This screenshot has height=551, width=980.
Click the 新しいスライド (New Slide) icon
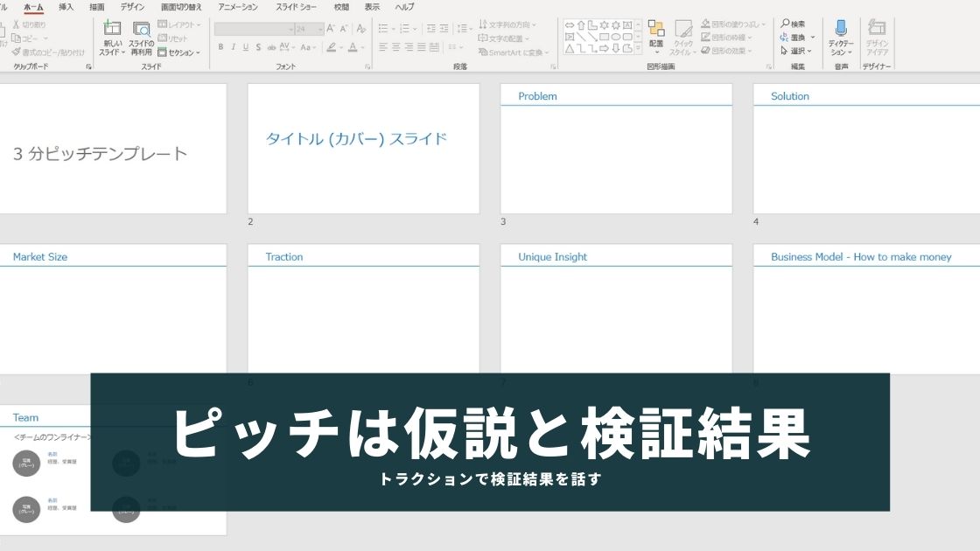click(113, 28)
